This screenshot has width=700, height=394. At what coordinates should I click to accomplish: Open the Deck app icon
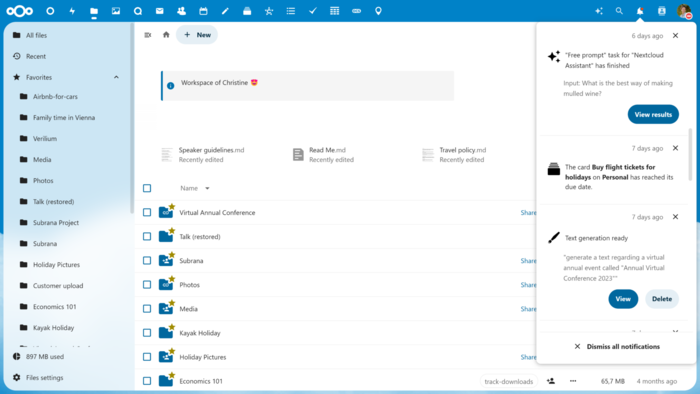(247, 11)
